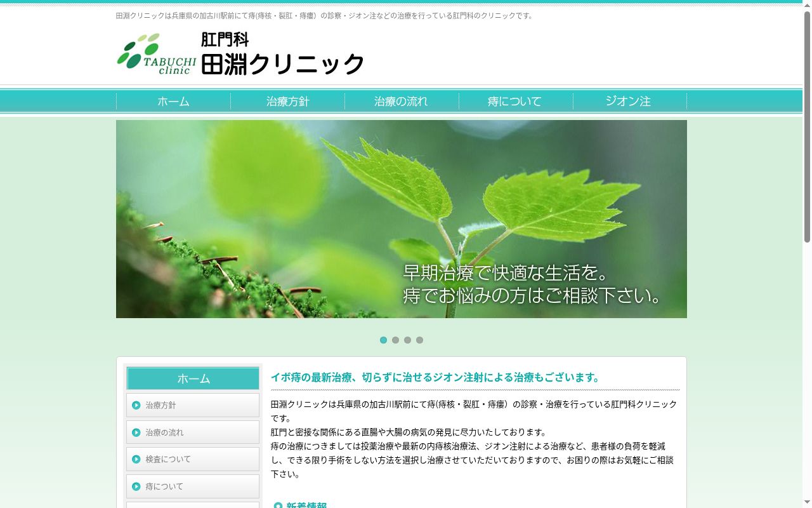Open 治療方針 in the top navigation bar
Image resolution: width=812 pixels, height=508 pixels.
[287, 101]
